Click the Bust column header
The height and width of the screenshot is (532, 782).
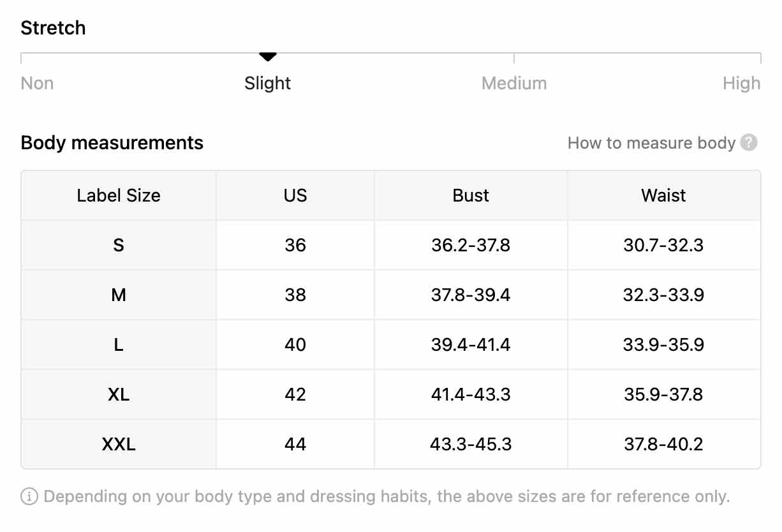[x=471, y=195]
